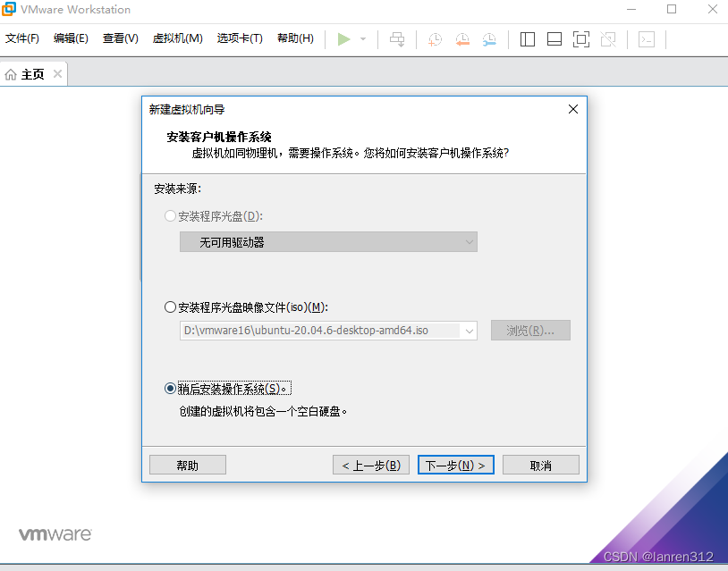Click the 取消 button in wizard

pos(540,466)
